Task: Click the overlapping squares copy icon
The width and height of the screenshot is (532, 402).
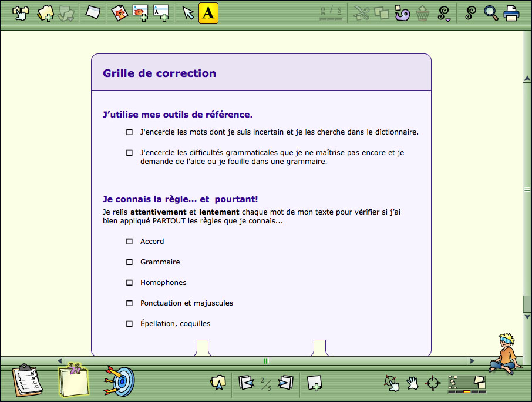Action: (x=381, y=14)
